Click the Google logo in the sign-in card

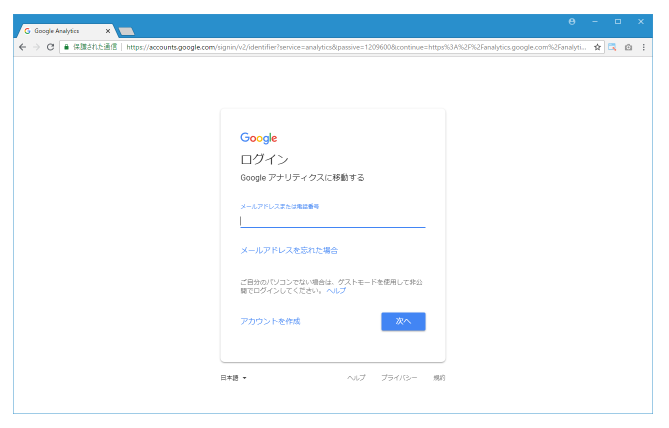pos(259,138)
